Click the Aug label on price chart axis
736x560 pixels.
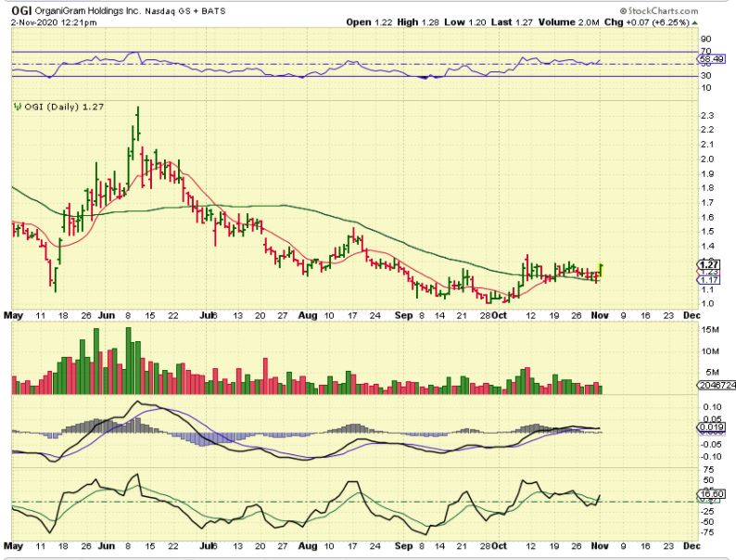pyautogui.click(x=308, y=315)
